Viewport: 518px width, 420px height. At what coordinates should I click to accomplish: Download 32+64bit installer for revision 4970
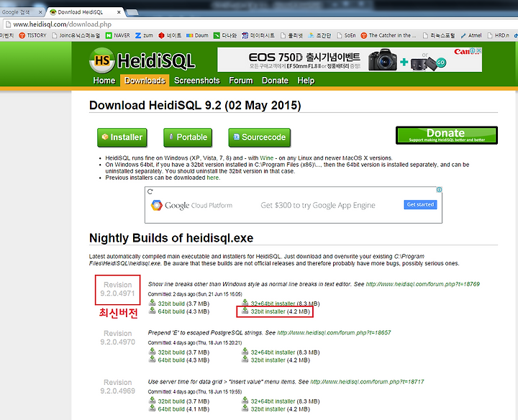273,352
